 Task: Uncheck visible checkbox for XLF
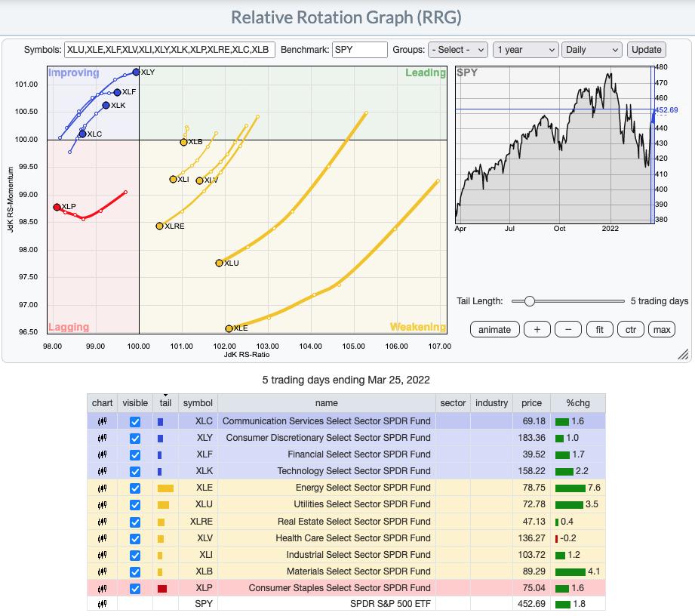click(x=135, y=455)
